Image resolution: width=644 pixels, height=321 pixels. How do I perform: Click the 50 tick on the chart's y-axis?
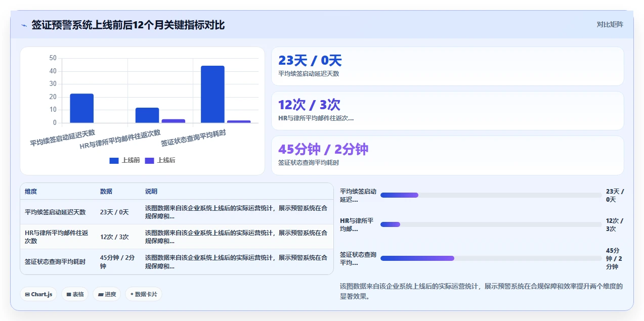point(53,58)
